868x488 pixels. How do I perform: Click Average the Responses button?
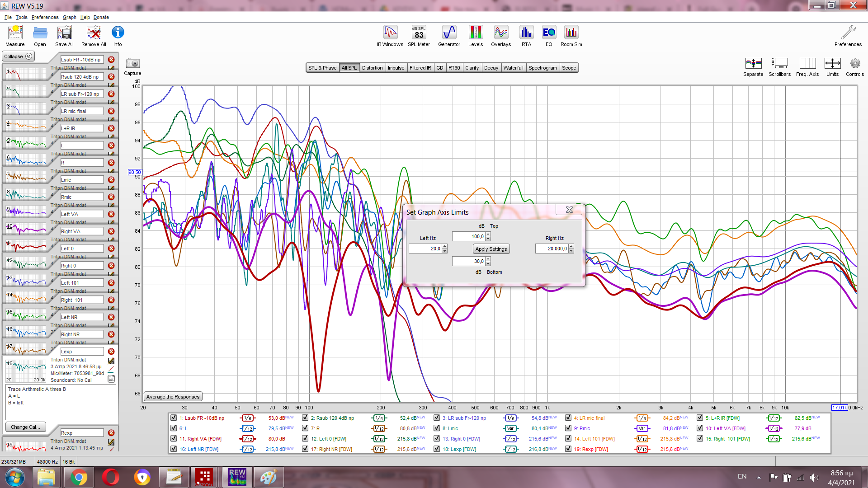[173, 397]
